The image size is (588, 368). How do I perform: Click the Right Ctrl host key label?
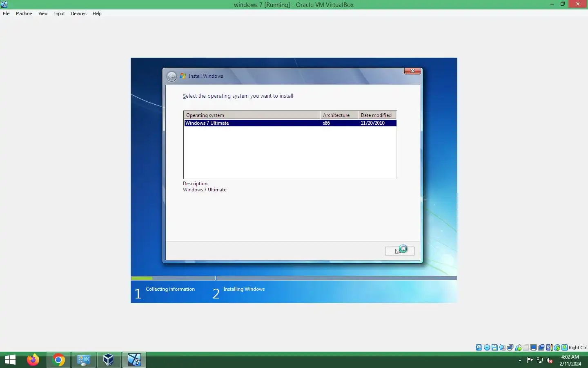(578, 348)
